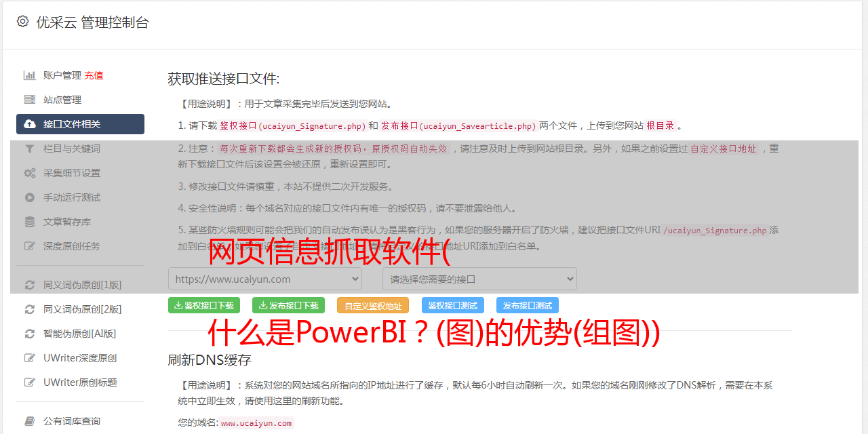Open the https://www.ucaiyun.com site dropdown

coord(265,279)
